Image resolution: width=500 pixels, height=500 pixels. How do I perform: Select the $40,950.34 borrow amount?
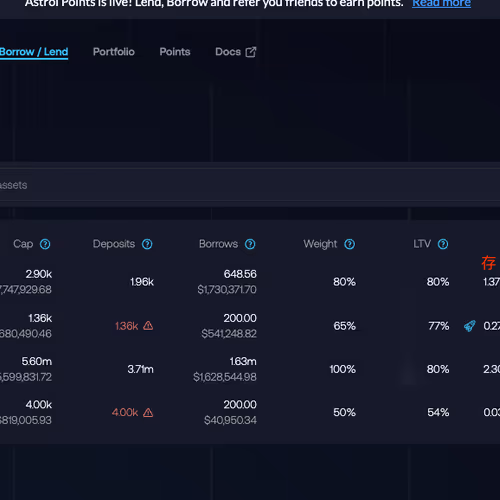230,420
